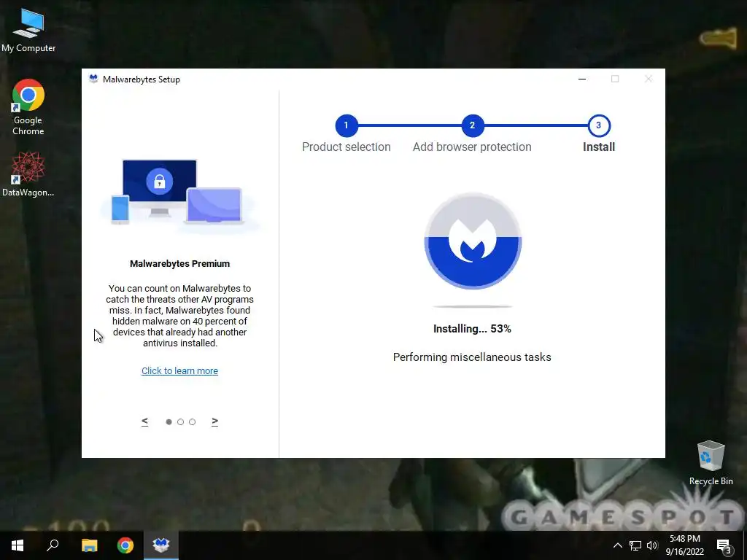Select the third carousel dot

tap(193, 422)
